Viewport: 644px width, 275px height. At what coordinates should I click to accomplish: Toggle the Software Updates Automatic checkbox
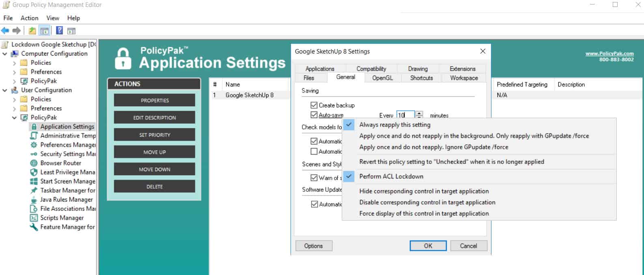tap(314, 204)
